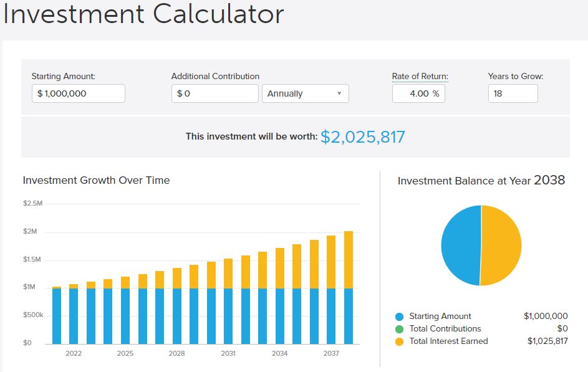588x372 pixels.
Task: Click the blue Starting Amount legend dot
Action: point(400,317)
